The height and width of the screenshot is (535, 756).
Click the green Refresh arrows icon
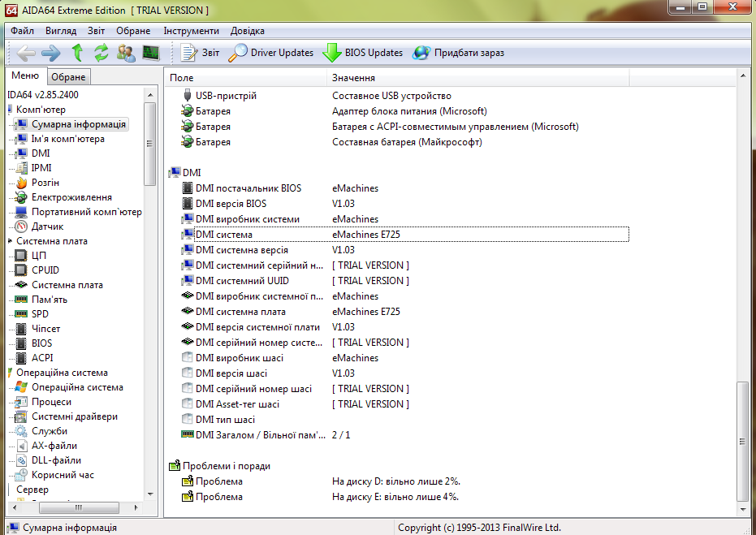(102, 53)
